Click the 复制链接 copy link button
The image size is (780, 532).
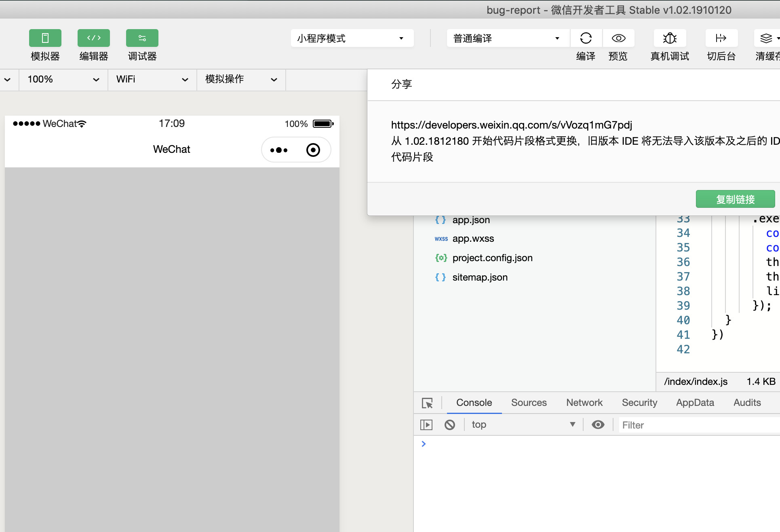click(735, 199)
